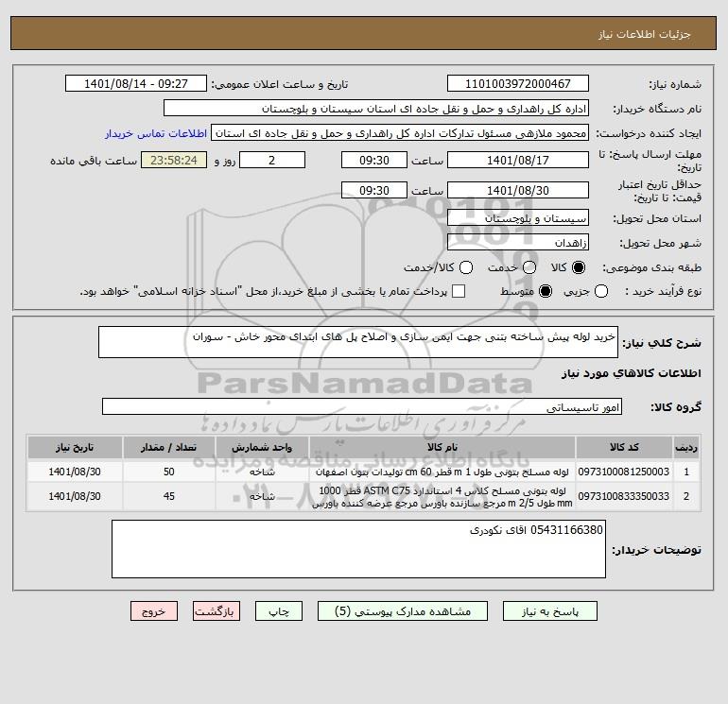Click row 1 unit cell شاخه

(262, 472)
